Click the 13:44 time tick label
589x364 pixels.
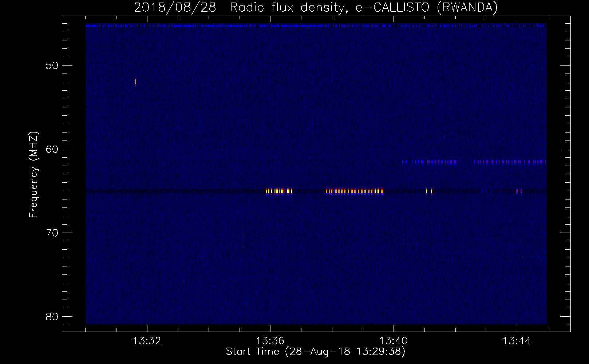pos(517,341)
